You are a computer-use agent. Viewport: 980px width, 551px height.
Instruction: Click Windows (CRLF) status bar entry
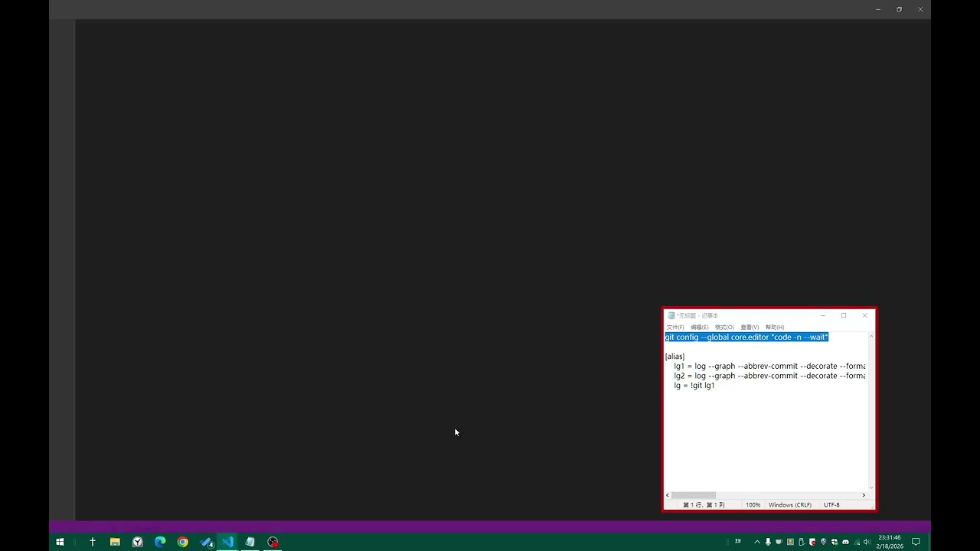click(x=789, y=505)
